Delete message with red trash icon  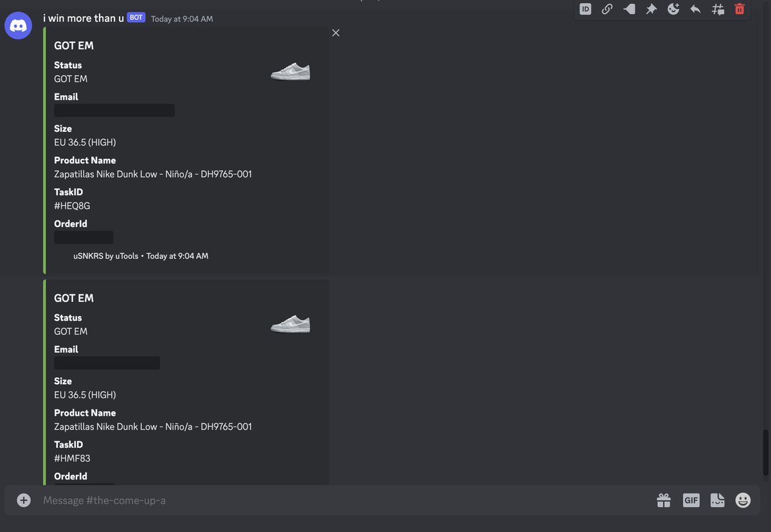(740, 9)
